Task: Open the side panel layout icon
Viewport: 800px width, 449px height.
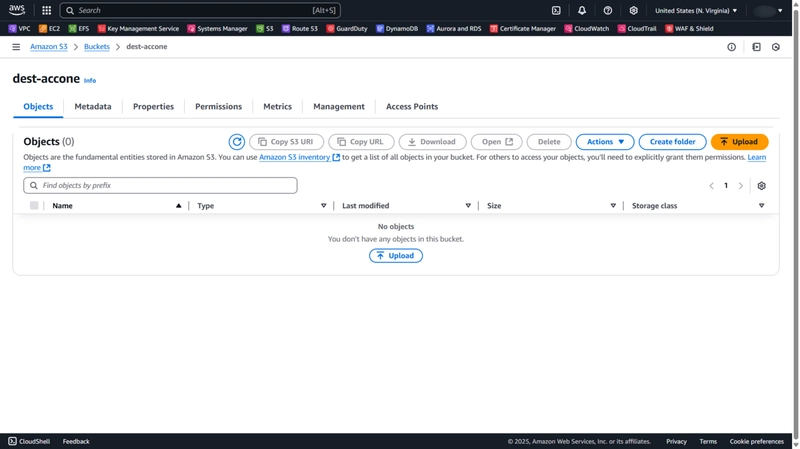Action: (756, 47)
